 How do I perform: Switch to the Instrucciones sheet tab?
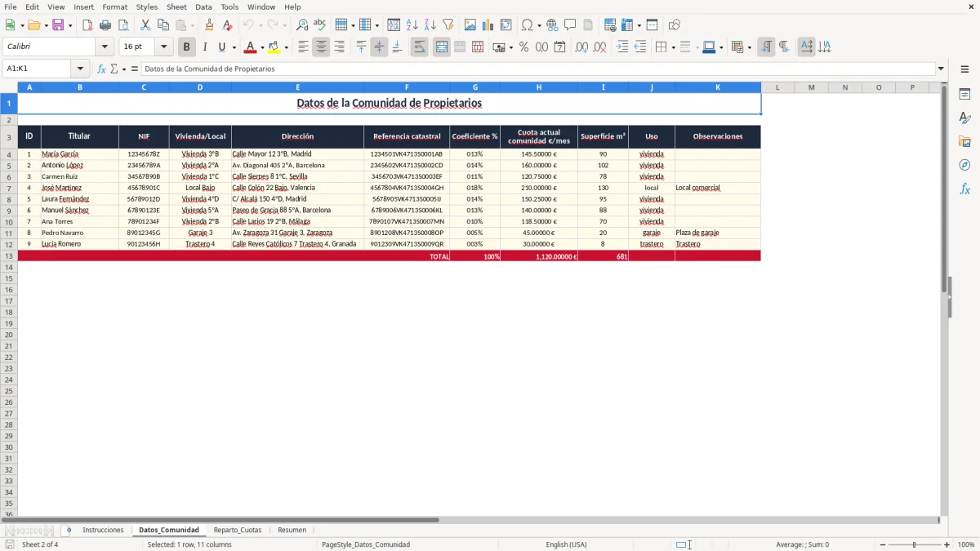point(103,530)
